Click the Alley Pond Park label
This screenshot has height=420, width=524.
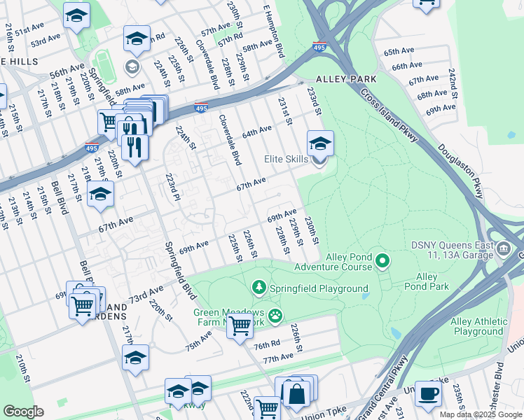coord(427,281)
